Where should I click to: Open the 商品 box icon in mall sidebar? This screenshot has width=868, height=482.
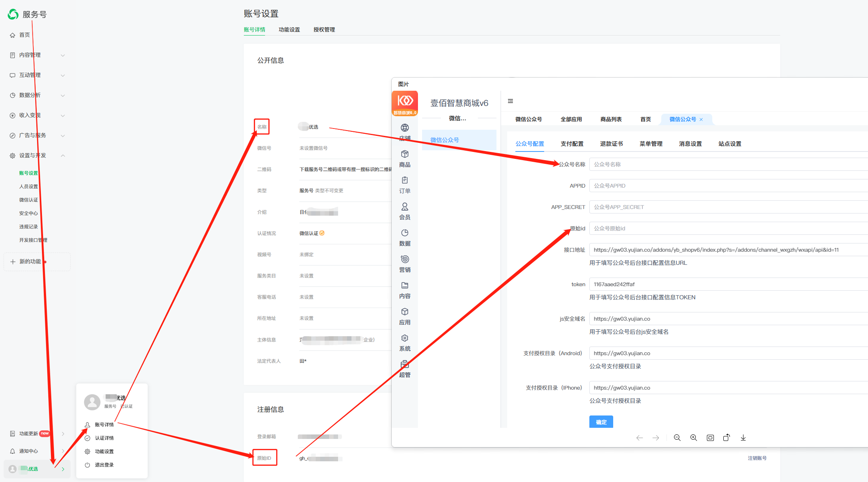tap(405, 154)
